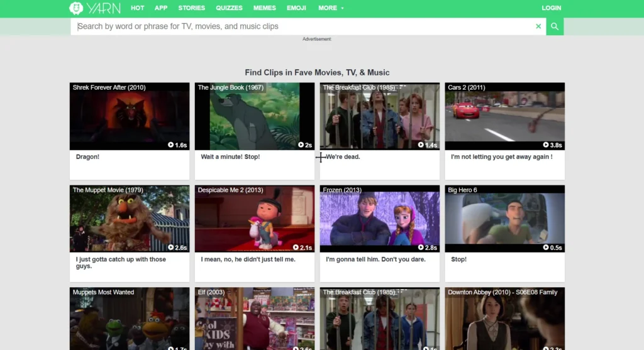Open the EMOJI section
644x350 pixels.
pyautogui.click(x=296, y=8)
